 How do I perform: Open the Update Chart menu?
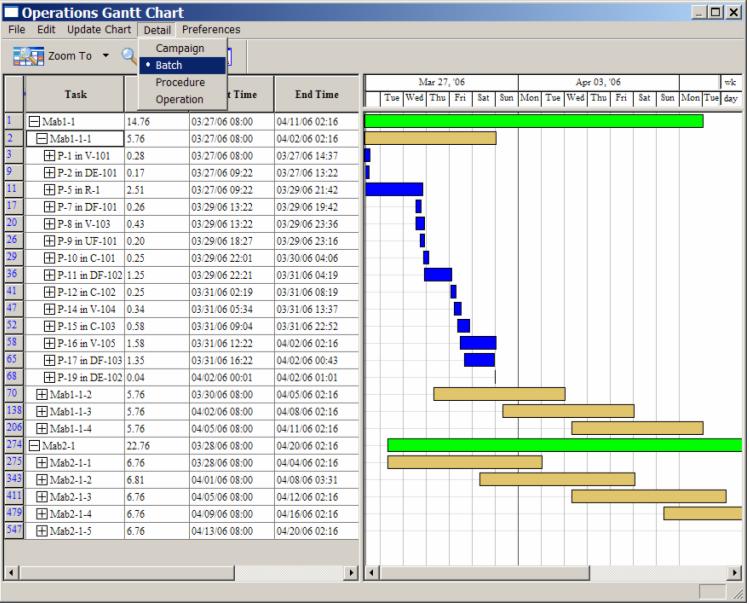point(98,29)
